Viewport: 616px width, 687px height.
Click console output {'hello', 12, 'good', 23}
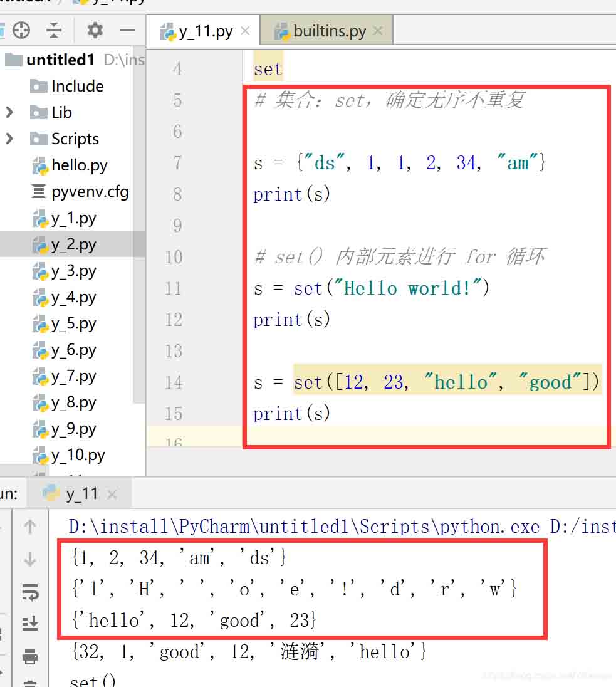tap(194, 621)
